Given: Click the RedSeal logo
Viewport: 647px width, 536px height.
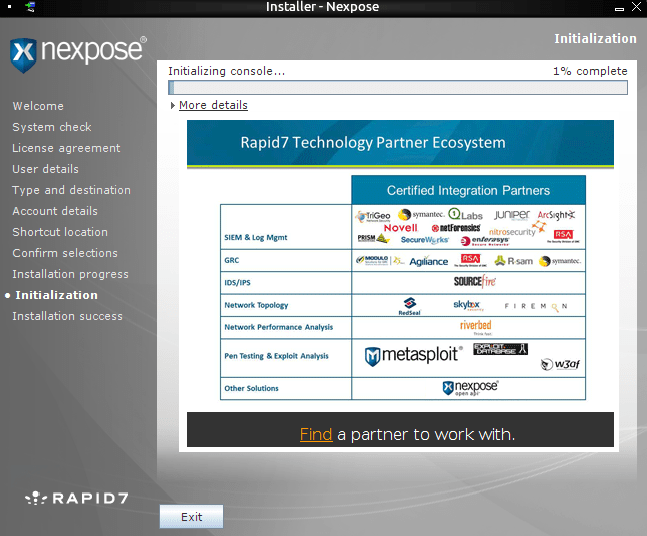Looking at the screenshot, I should tap(409, 306).
